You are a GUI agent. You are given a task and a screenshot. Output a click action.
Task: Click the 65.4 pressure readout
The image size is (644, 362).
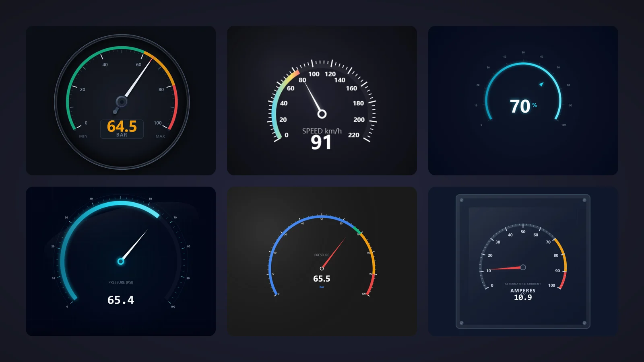pos(121,300)
